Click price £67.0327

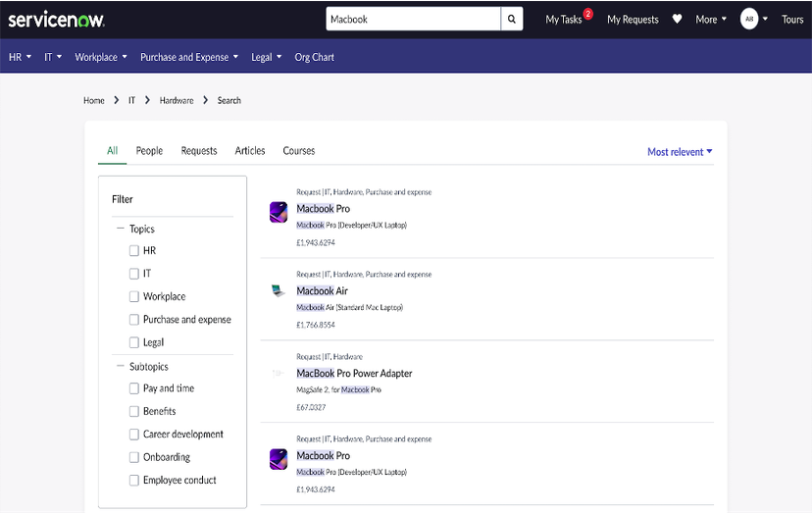click(311, 407)
